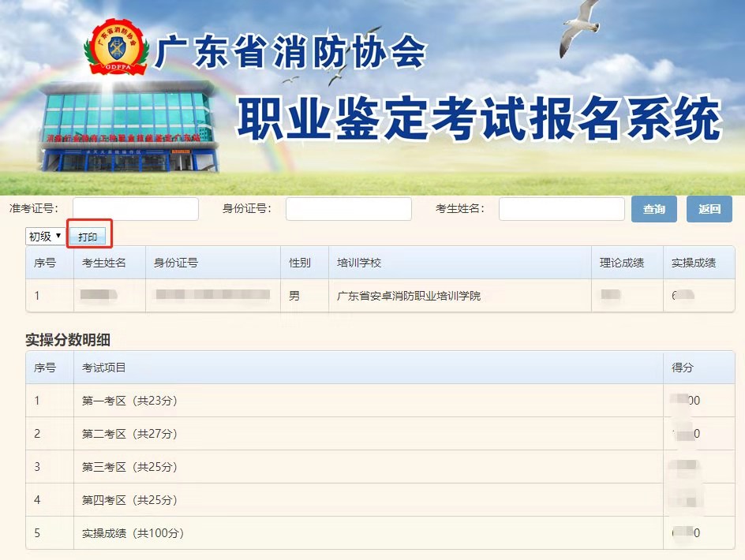Click the Guangdong fire association emblem logo
Screen dimensions: 745x560
pos(117,49)
